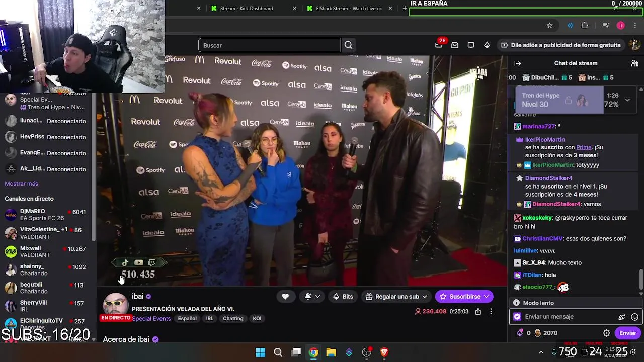
Task: Open the chat emote picker smiley
Action: coord(635,317)
